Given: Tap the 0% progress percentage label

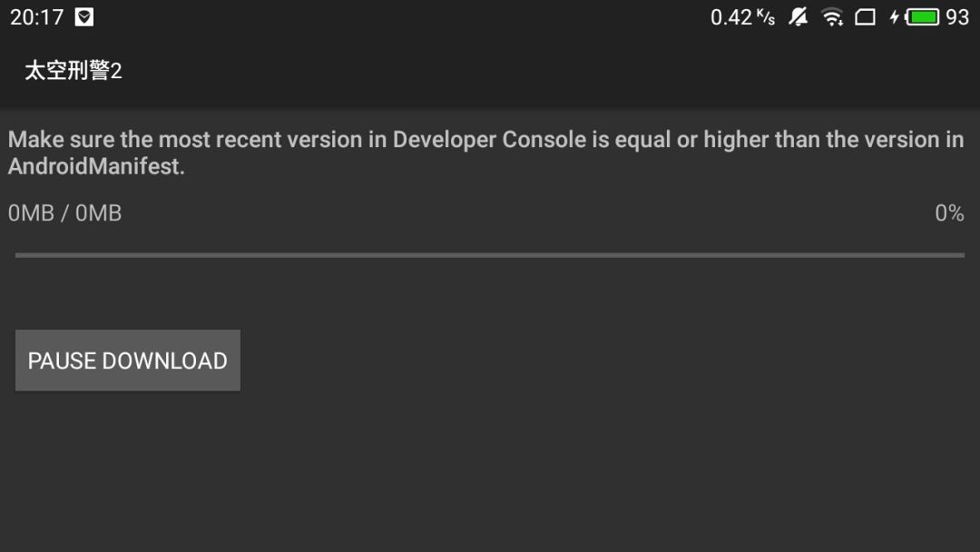Looking at the screenshot, I should click(x=949, y=213).
